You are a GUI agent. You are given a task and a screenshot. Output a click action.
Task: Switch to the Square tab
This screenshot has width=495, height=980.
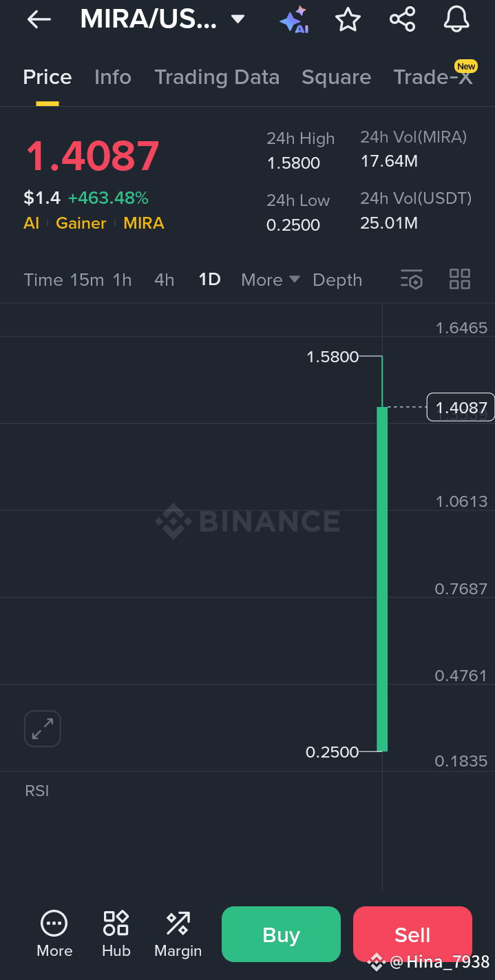pyautogui.click(x=336, y=77)
